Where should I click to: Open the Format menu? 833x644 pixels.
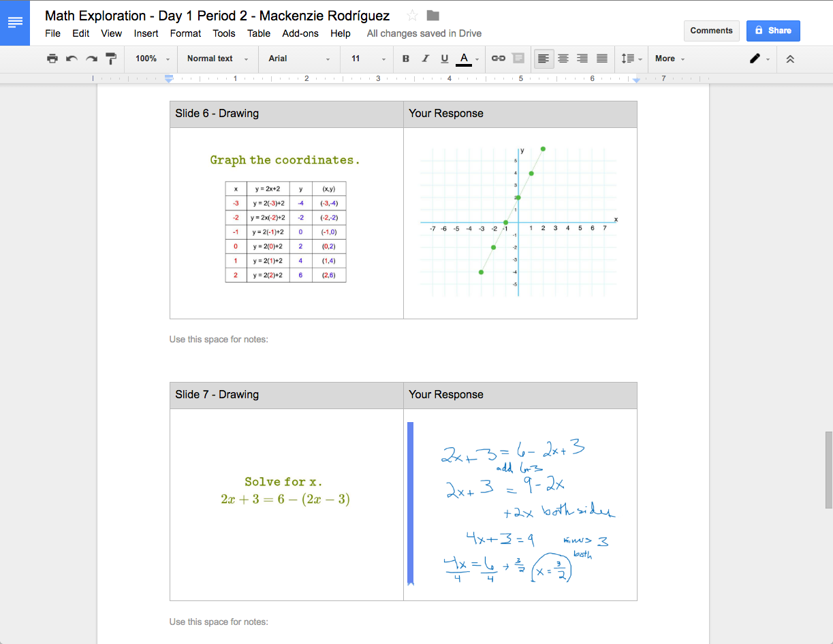pyautogui.click(x=185, y=33)
